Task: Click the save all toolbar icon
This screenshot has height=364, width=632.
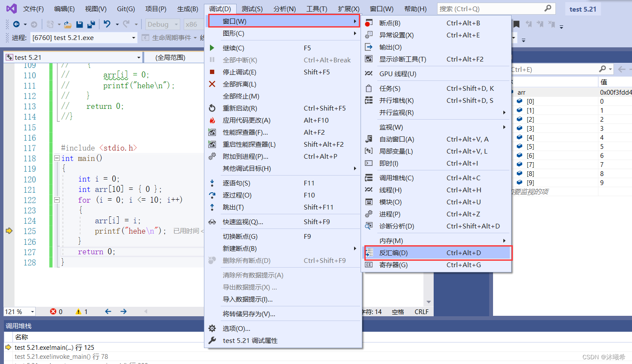Action: point(91,25)
